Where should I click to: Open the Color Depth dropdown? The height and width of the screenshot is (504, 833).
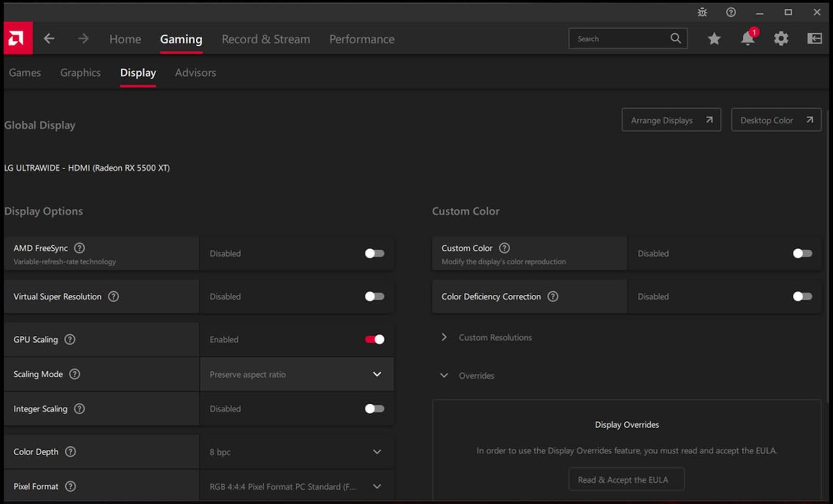(377, 452)
